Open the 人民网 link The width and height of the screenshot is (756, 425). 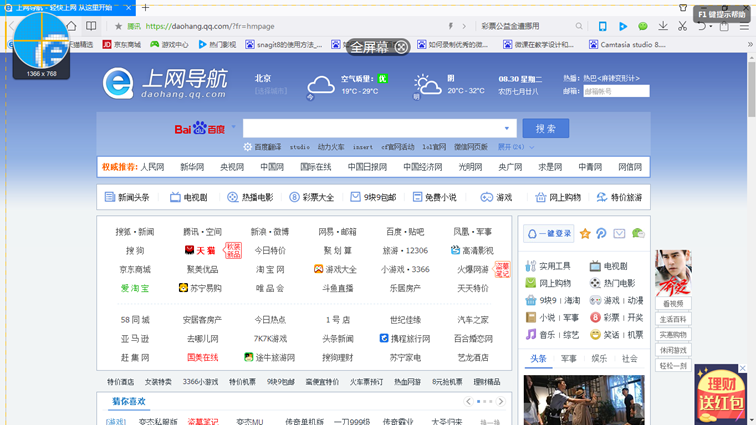tap(152, 167)
